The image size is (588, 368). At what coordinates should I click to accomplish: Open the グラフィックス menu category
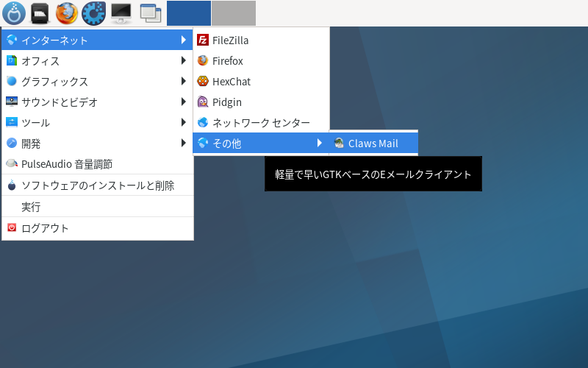pos(98,81)
